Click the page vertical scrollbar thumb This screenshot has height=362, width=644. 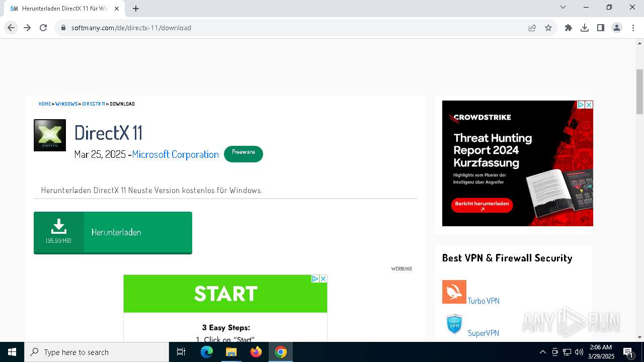coord(639,92)
